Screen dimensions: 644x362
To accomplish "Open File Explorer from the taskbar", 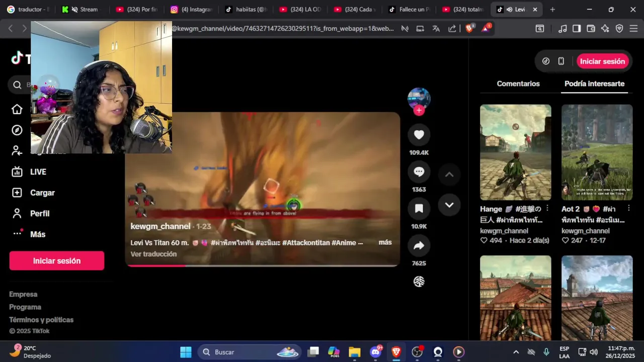I will [354, 352].
